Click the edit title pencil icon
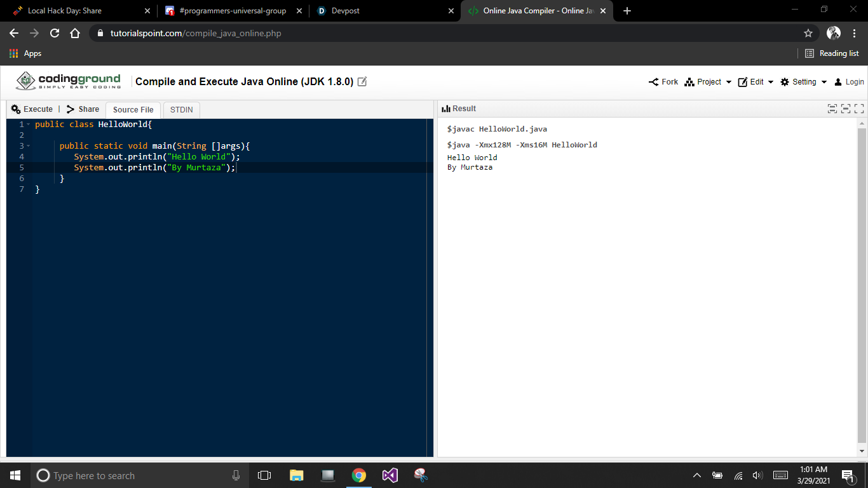The height and width of the screenshot is (488, 868). (362, 81)
